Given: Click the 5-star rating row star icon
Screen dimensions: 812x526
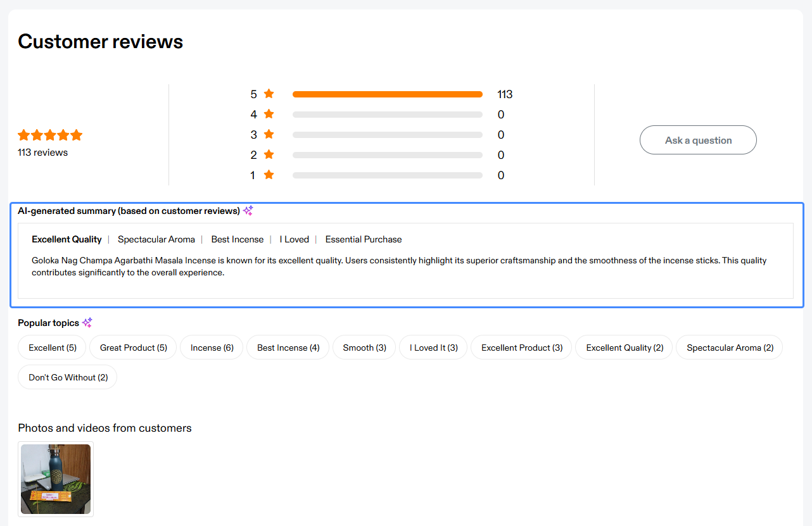Looking at the screenshot, I should click(269, 94).
